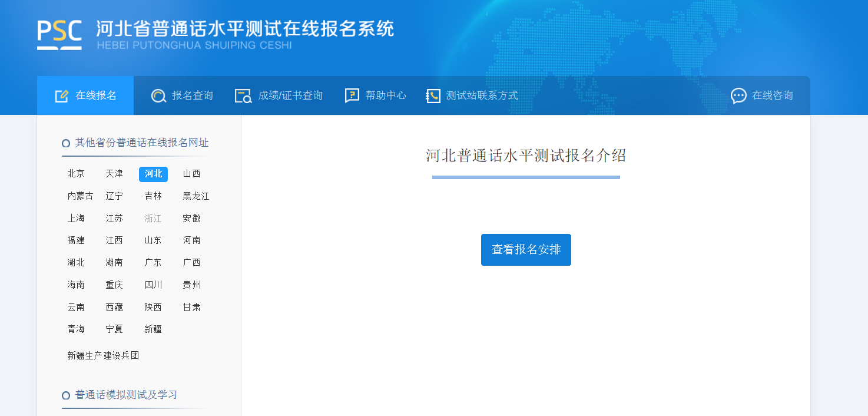This screenshot has height=416, width=868.
Task: Select 新疆生产建设兵团 link
Action: pos(103,356)
